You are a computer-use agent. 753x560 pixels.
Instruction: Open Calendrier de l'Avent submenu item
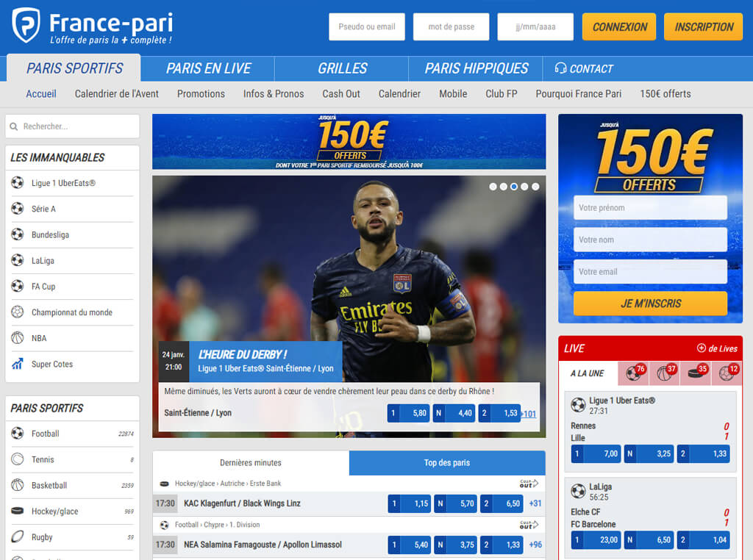pyautogui.click(x=116, y=93)
